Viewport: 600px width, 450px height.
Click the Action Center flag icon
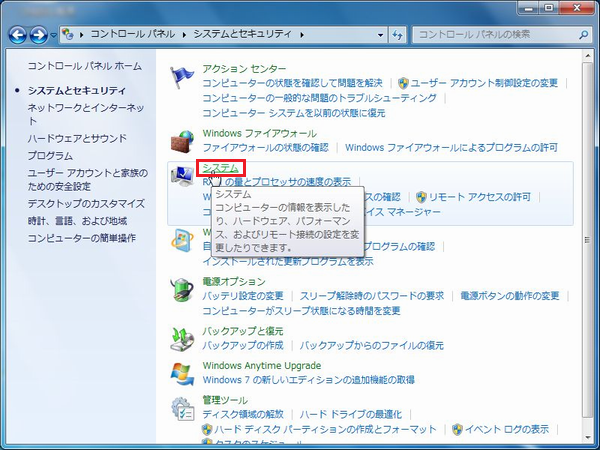pos(182,78)
